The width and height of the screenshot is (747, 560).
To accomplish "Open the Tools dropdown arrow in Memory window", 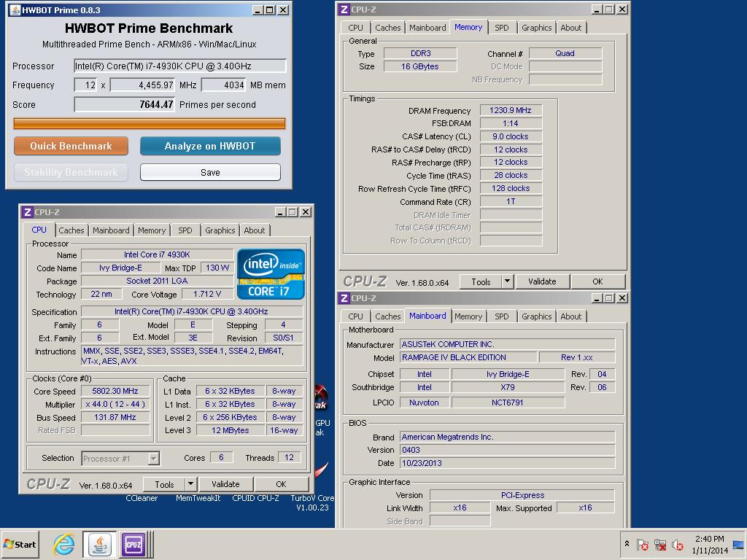I will coord(508,281).
